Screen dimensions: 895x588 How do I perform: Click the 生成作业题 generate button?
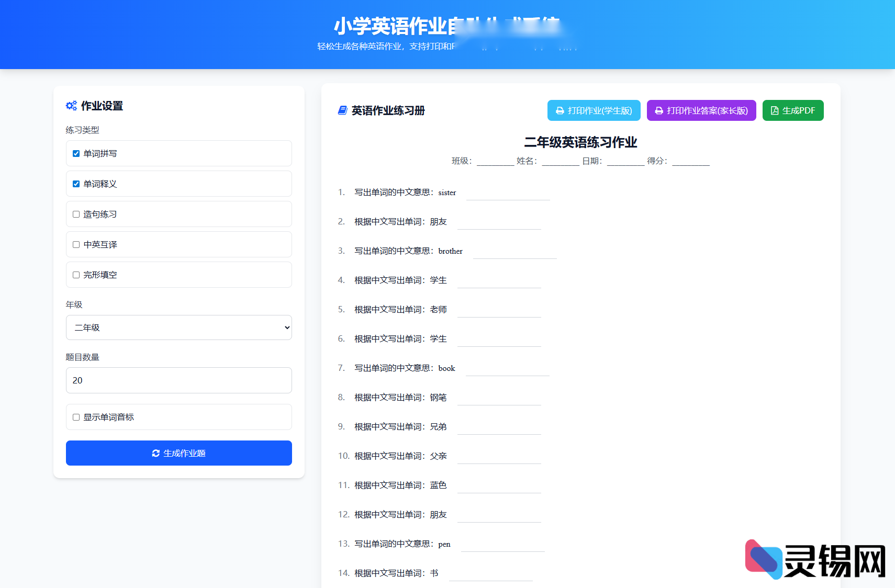point(178,453)
